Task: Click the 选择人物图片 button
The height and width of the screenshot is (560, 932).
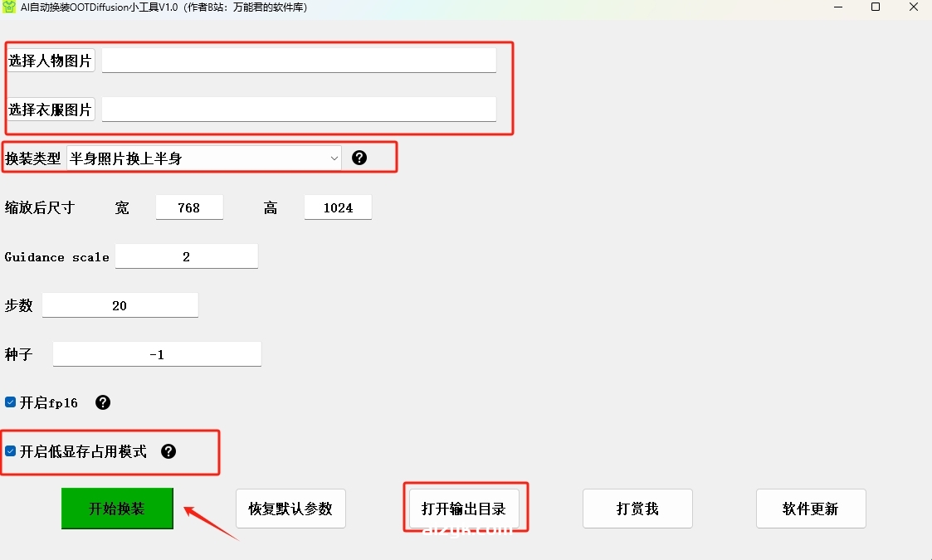Action: tap(51, 60)
